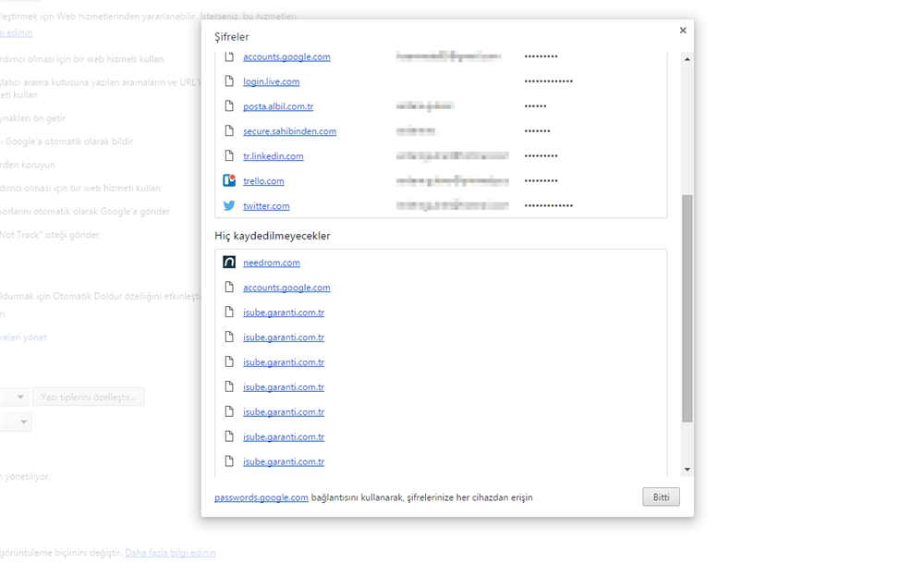Screen dimensions: 924x576
Task: Click the Şifreler dialog title
Action: [232, 37]
